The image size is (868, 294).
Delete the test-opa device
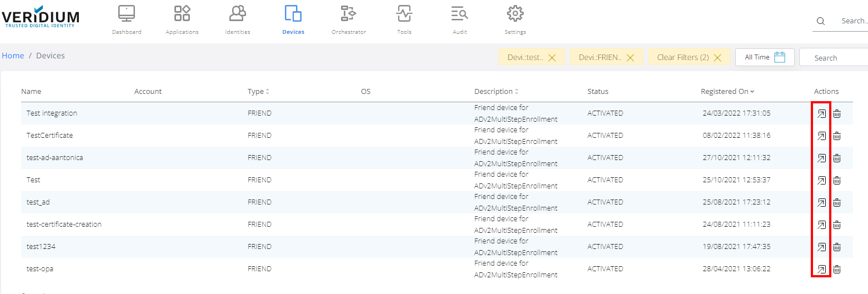pos(837,269)
